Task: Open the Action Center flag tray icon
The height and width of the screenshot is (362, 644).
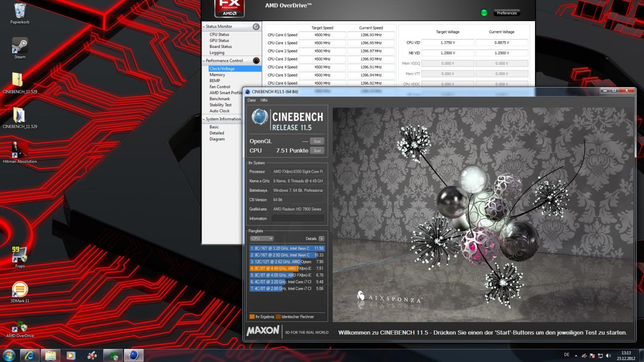Action: coord(592,356)
